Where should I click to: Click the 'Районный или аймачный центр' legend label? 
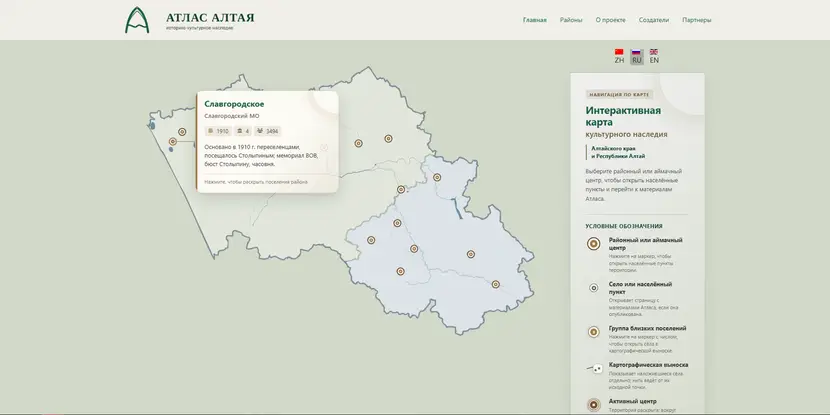645,243
